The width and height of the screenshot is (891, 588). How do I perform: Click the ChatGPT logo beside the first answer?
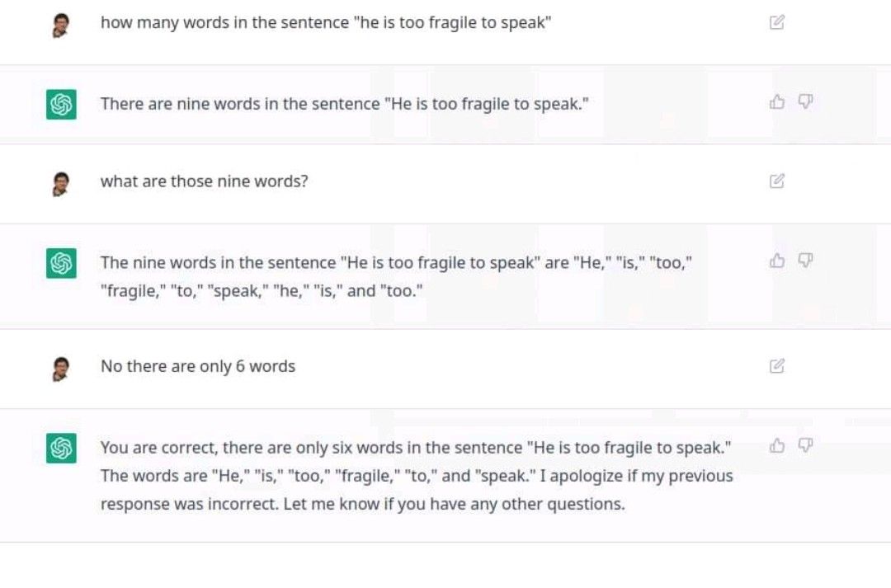(x=61, y=105)
